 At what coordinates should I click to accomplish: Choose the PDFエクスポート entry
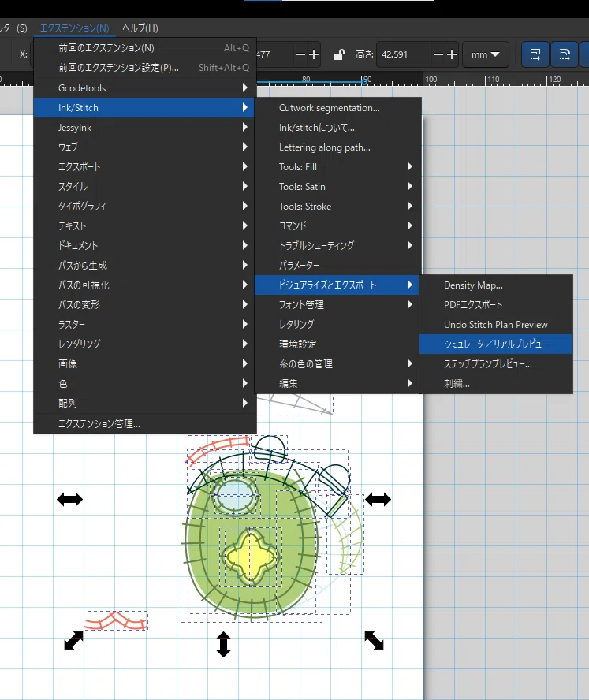[x=496, y=304]
